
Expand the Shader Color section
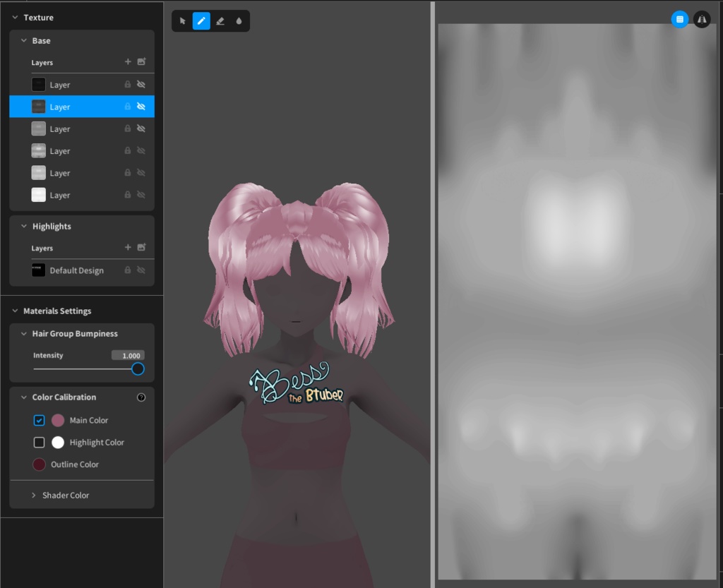coord(33,495)
